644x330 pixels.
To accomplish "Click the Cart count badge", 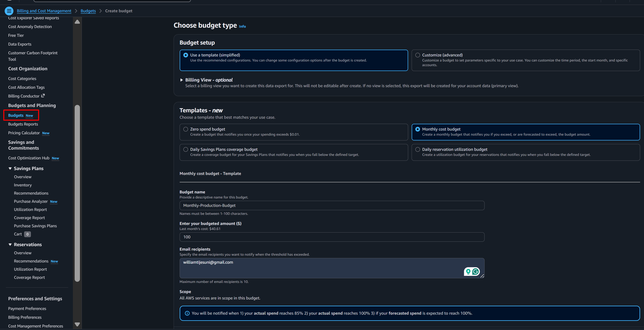I will pyautogui.click(x=27, y=234).
